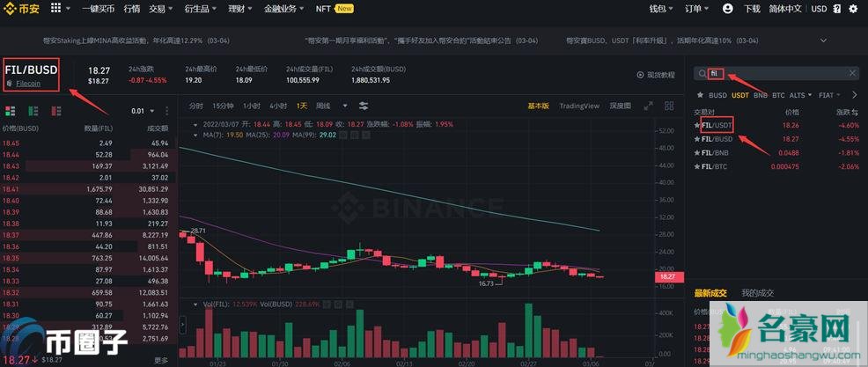Open the multi-chart grid layout icon

(669, 106)
